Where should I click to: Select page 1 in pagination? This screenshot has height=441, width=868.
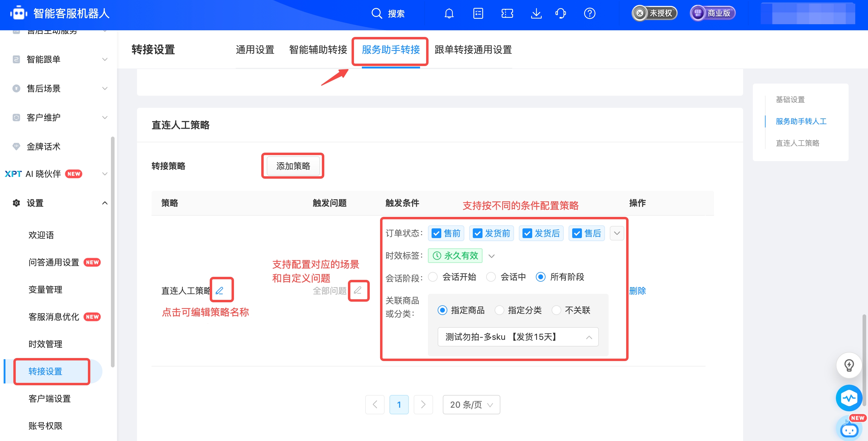click(399, 404)
